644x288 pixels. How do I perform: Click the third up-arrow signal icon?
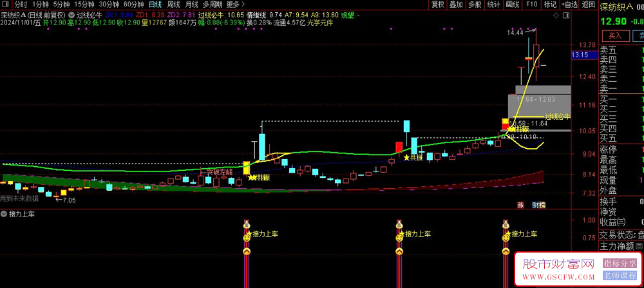(506, 251)
